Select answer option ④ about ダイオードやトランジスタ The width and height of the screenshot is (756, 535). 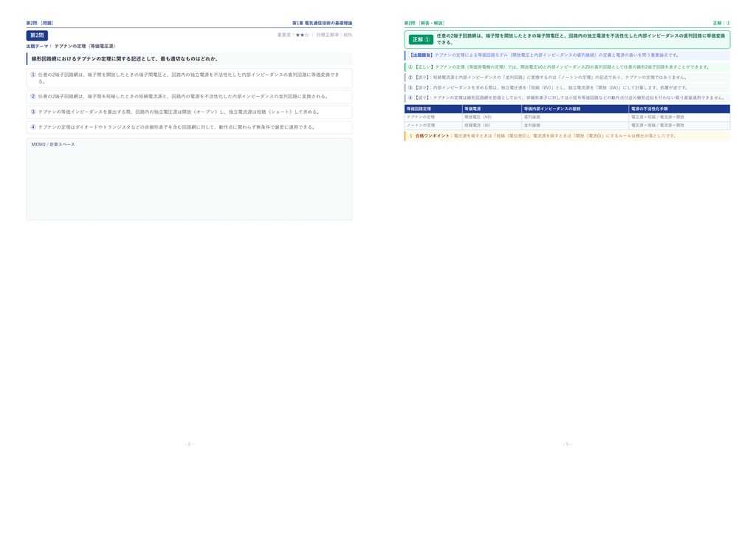pos(189,127)
